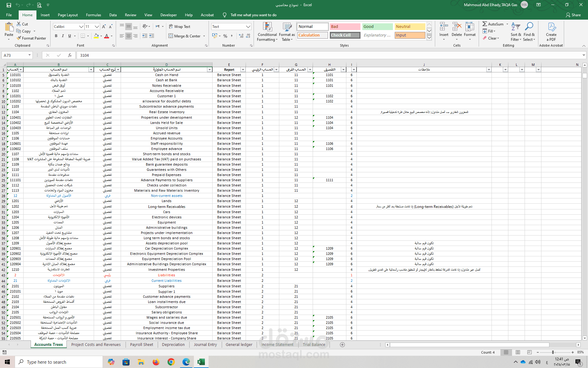
Task: Apply the Good cell style
Action: point(377,27)
